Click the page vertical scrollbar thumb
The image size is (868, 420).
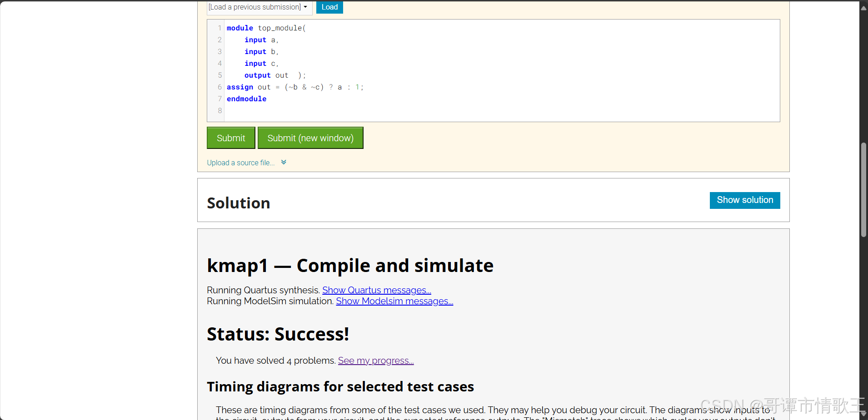coord(863,190)
